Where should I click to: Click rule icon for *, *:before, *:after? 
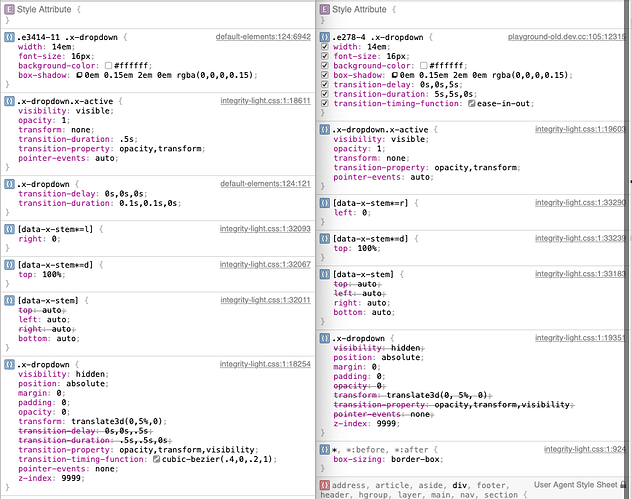point(325,450)
